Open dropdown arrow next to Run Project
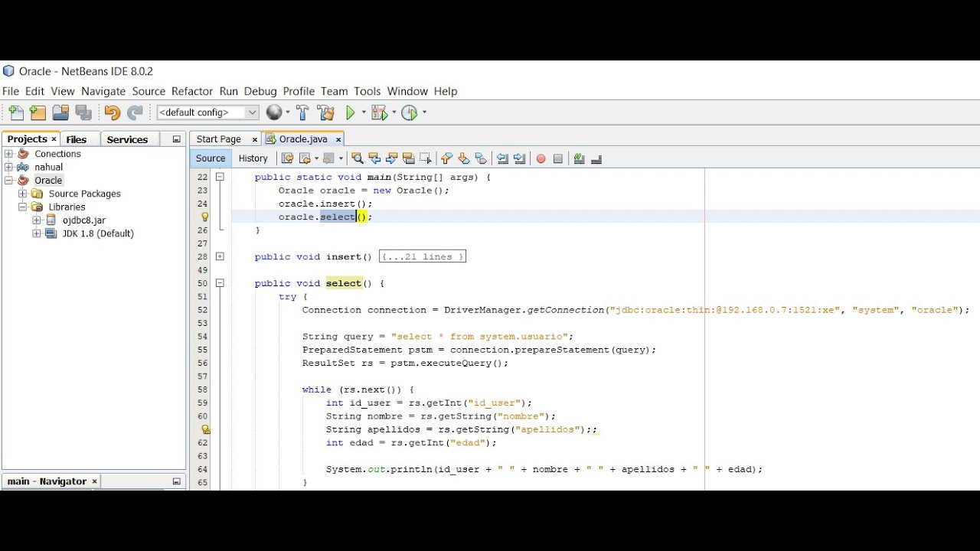 (364, 112)
